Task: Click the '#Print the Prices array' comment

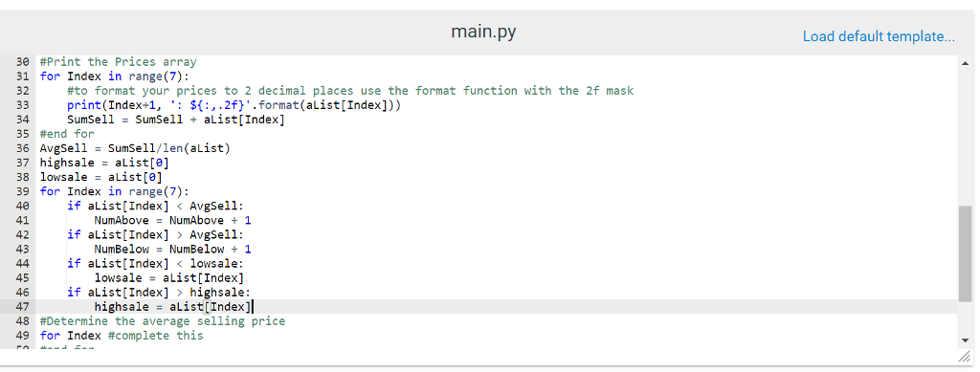Action: point(118,62)
